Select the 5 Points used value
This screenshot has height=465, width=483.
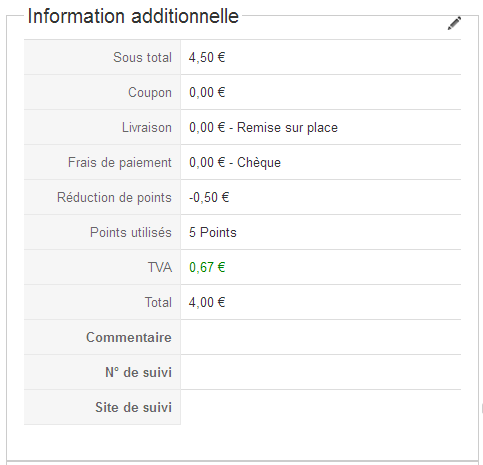pos(213,232)
